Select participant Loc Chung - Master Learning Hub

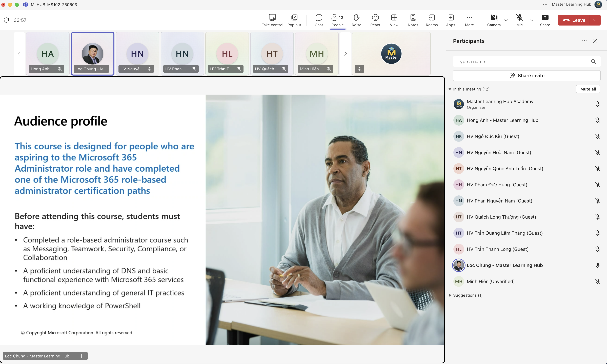point(527,265)
